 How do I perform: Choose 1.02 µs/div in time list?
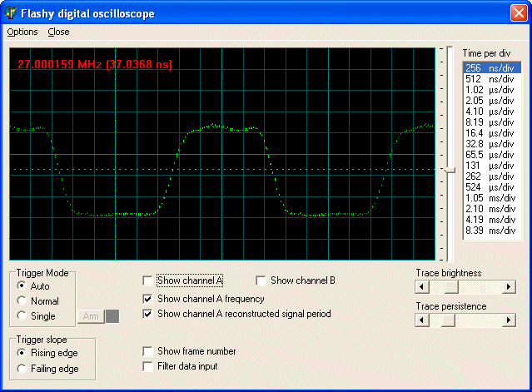coord(492,90)
